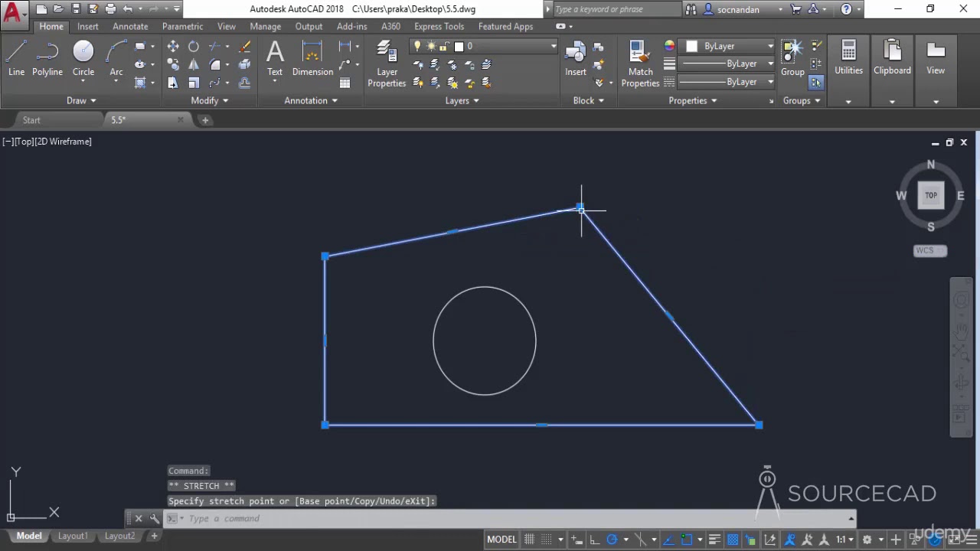Viewport: 980px width, 551px height.
Task: Click the Save icon in quick access toolbar
Action: pos(76,9)
